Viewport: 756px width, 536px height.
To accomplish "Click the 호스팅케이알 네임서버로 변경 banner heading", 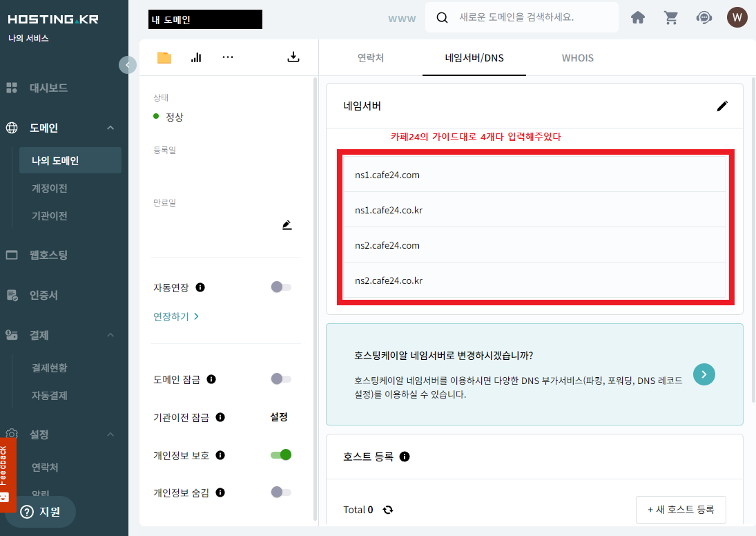I will pos(443,356).
